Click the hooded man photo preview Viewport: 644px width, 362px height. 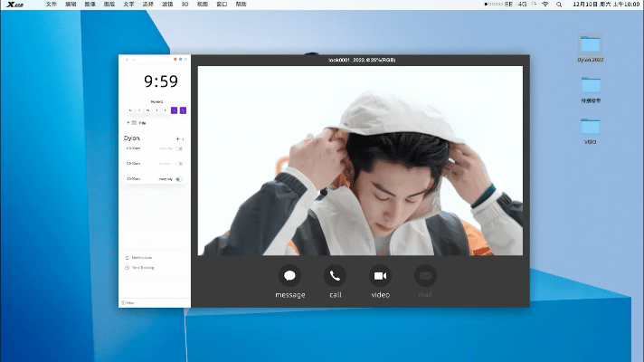pos(360,161)
